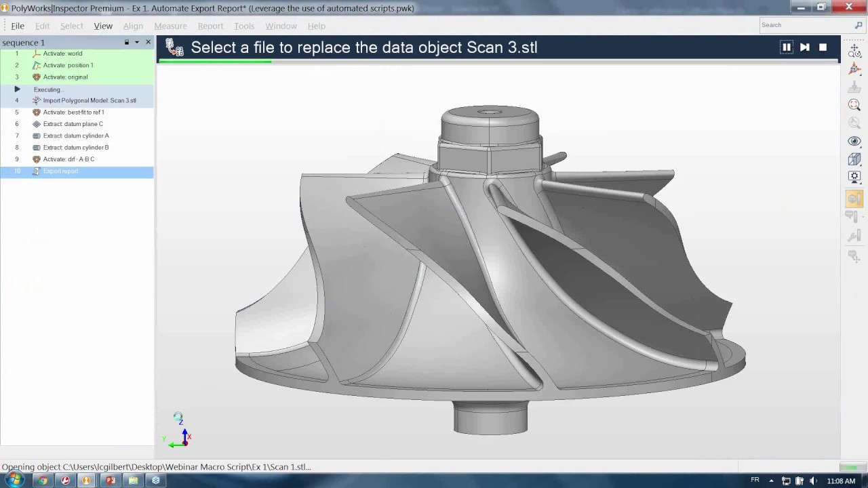Show hidden system tray icons
The width and height of the screenshot is (868, 488).
point(771,481)
